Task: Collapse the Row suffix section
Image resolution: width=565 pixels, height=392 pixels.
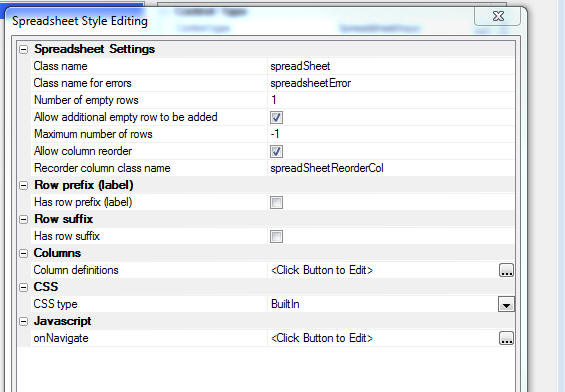Action: tap(23, 219)
